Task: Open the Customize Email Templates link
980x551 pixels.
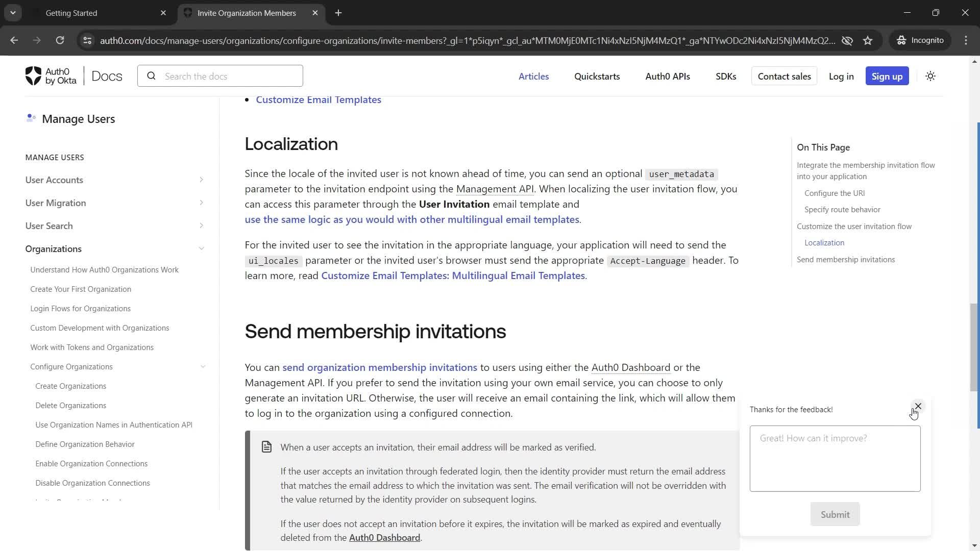Action: (318, 99)
